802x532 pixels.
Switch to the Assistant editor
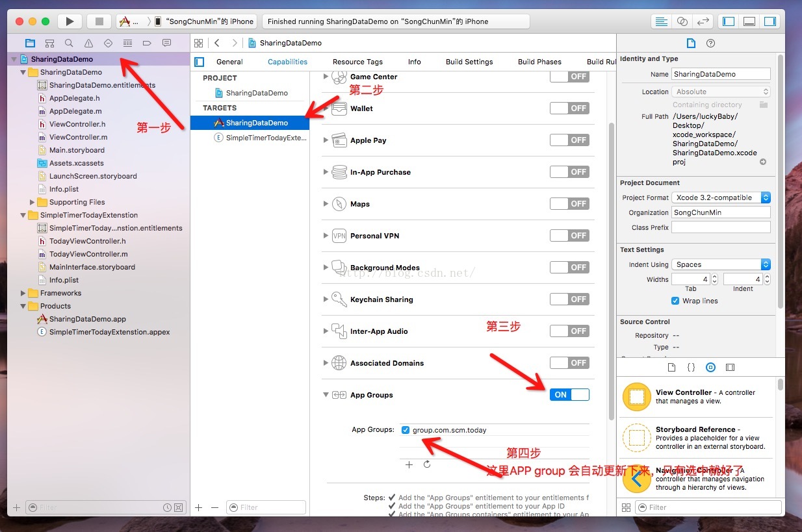point(682,21)
